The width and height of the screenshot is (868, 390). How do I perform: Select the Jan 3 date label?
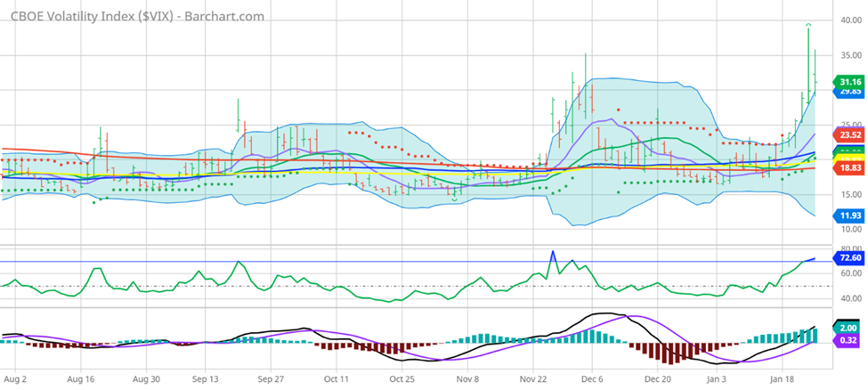tap(717, 380)
